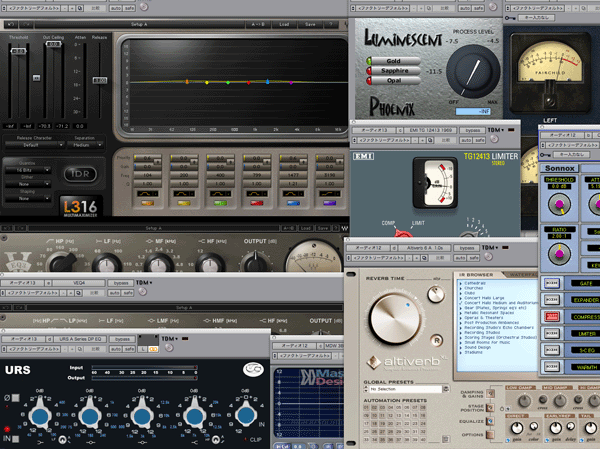Toggle the green band enable button in L316
600x449 pixels.
[220, 203]
